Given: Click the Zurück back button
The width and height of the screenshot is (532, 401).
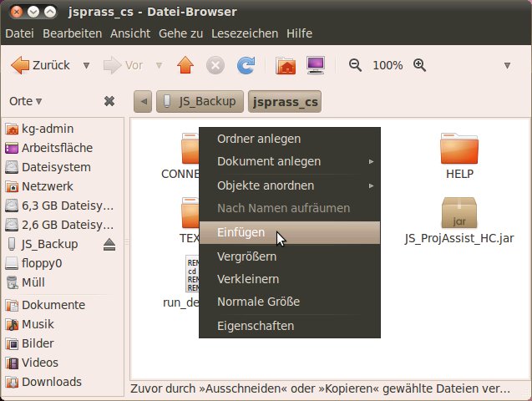Looking at the screenshot, I should click(42, 65).
